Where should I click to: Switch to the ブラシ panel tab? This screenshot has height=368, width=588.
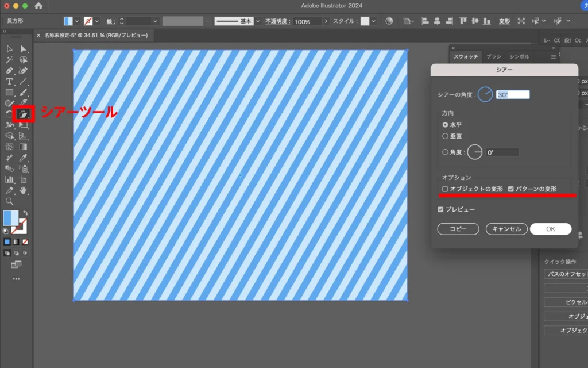pos(493,57)
